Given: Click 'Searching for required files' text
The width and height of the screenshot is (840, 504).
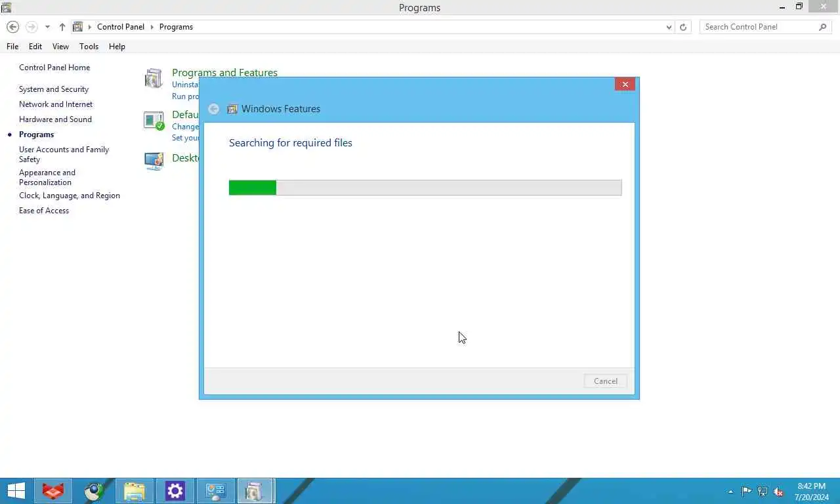Looking at the screenshot, I should [291, 143].
